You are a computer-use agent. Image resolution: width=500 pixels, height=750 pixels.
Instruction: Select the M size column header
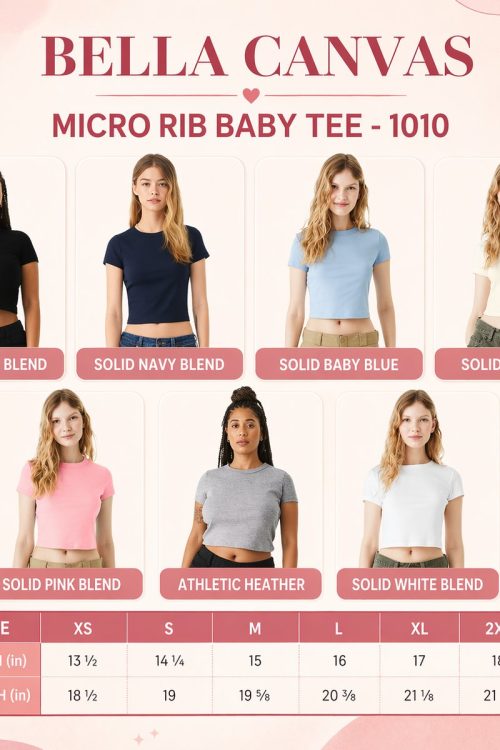[256, 628]
